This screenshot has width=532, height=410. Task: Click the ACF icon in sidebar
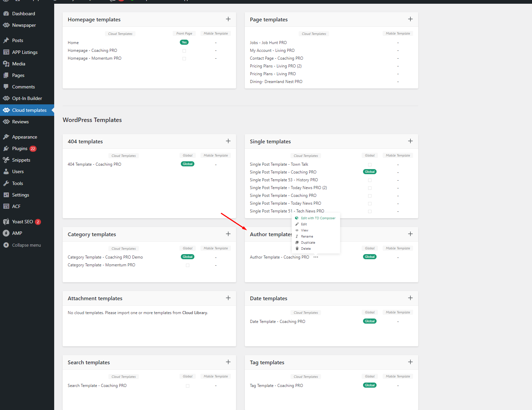click(x=6, y=206)
